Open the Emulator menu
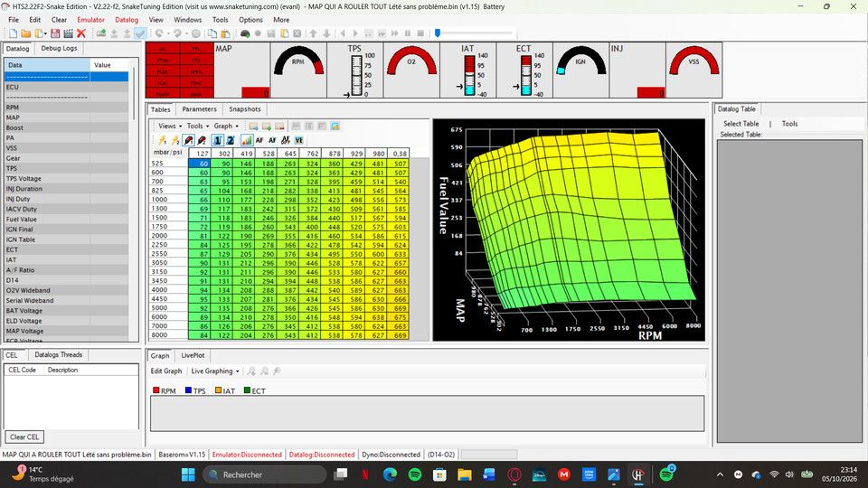 [90, 19]
